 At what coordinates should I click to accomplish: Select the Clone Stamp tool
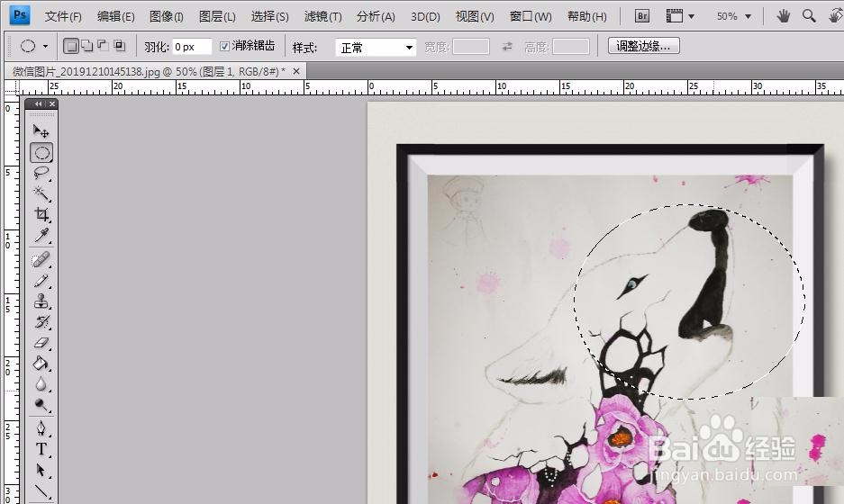pyautogui.click(x=41, y=301)
